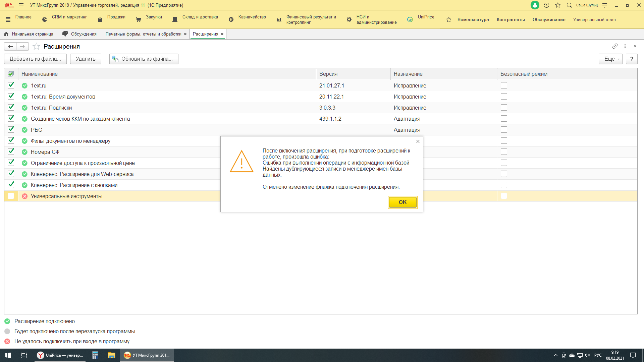Open the Казначейство section
Screen dimensions: 644x362
(x=247, y=19)
